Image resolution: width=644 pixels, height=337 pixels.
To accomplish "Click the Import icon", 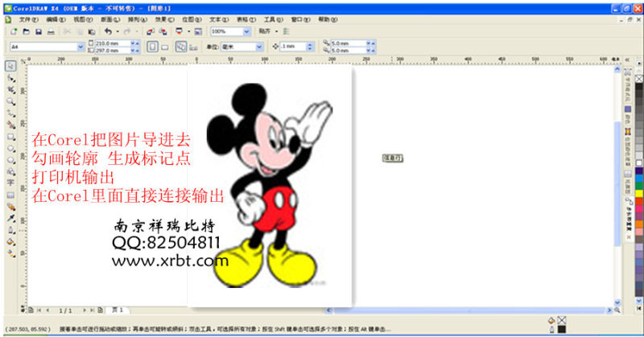I will (151, 31).
